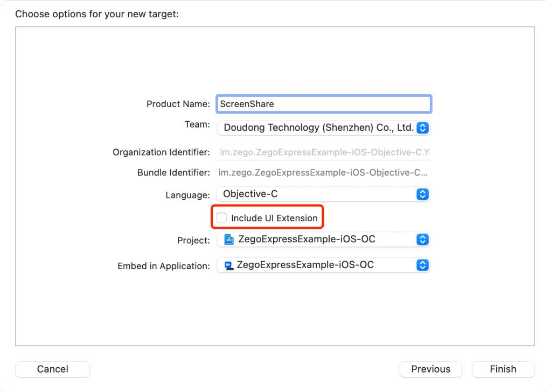Open the Embed in Application dropdown

click(x=323, y=265)
